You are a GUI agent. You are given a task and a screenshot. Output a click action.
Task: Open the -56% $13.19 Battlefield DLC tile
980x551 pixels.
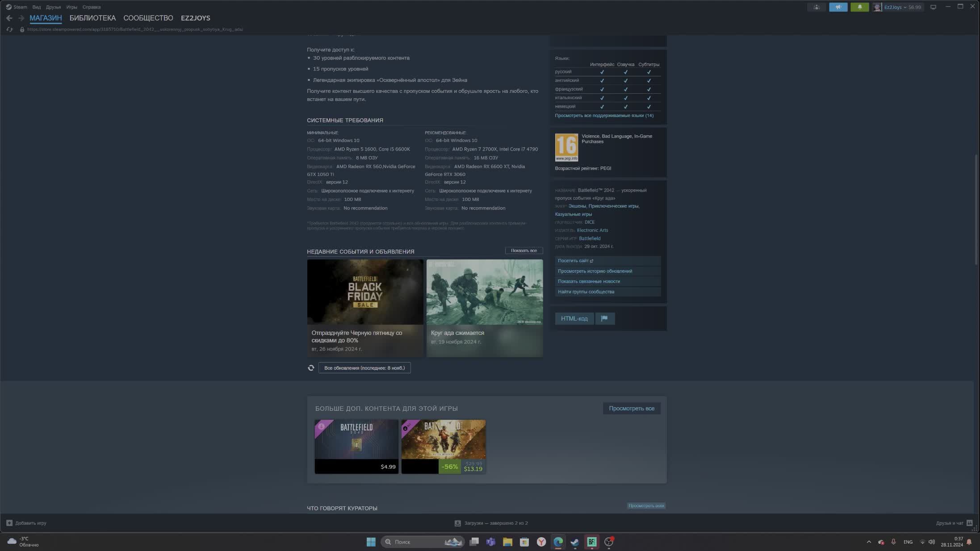tap(443, 447)
